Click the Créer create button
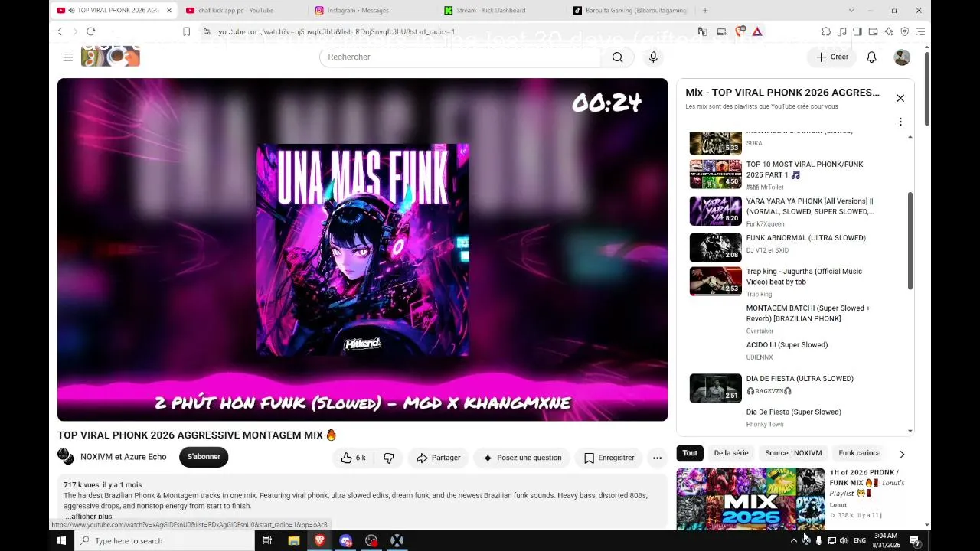Image resolution: width=980 pixels, height=551 pixels. pyautogui.click(x=831, y=57)
